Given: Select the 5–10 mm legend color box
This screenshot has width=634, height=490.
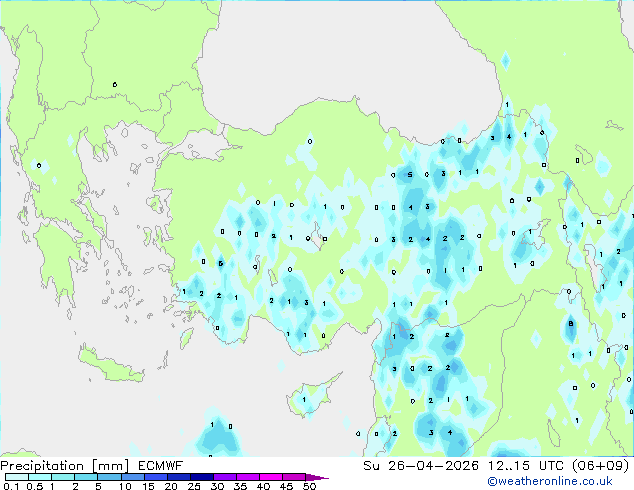Looking at the screenshot, I should pyautogui.click(x=110, y=477).
